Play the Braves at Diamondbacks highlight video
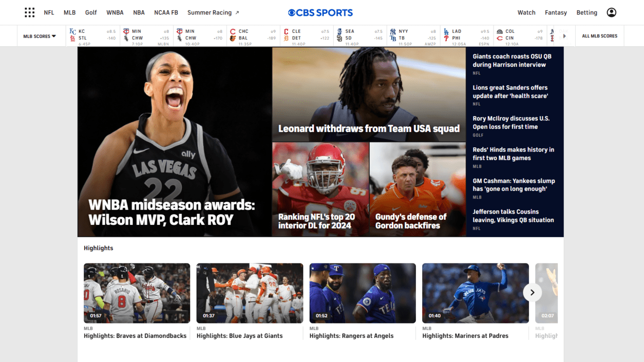 click(137, 293)
